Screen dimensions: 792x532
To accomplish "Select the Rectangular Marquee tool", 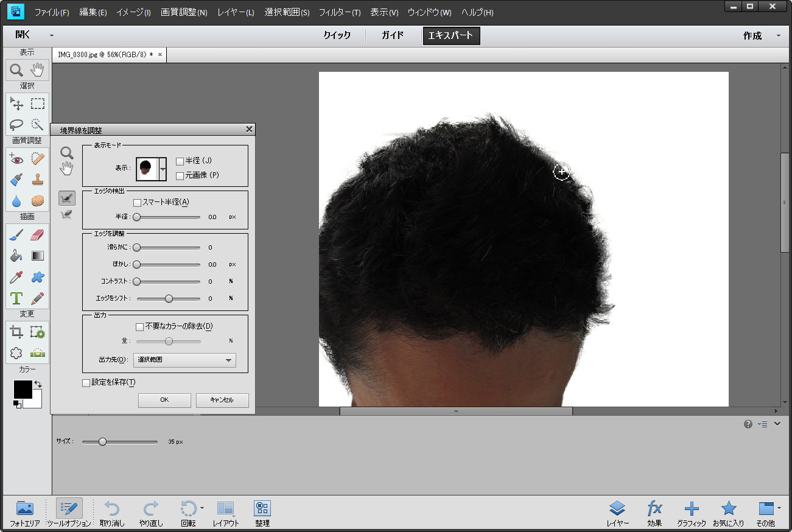I will 38,103.
